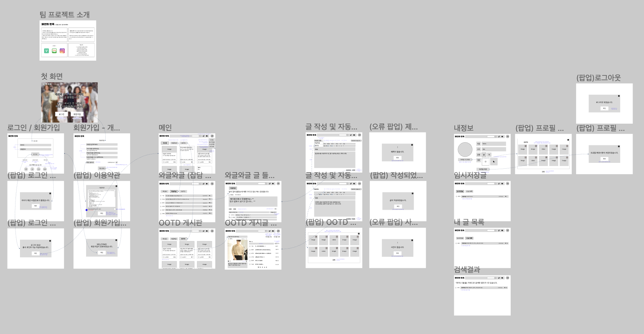The height and width of the screenshot is (334, 644).
Task: Switch to the 와글와글 tab in the 메인 frame
Action: pyautogui.click(x=174, y=143)
